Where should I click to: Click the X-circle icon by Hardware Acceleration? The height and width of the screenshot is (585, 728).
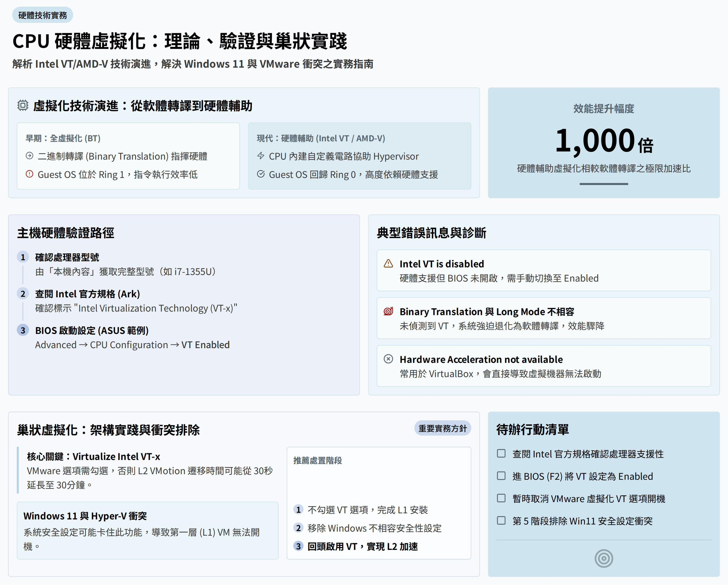388,359
